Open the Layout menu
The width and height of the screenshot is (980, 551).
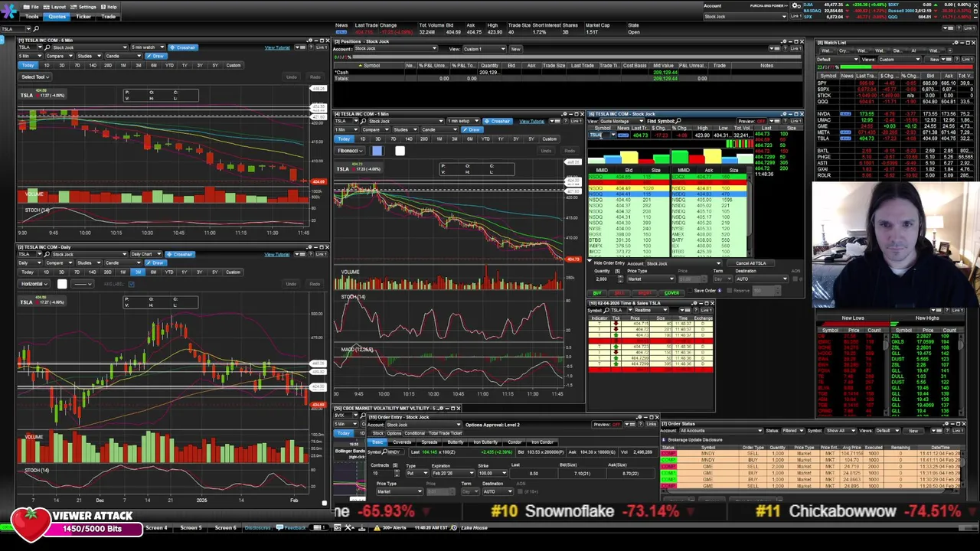[56, 7]
